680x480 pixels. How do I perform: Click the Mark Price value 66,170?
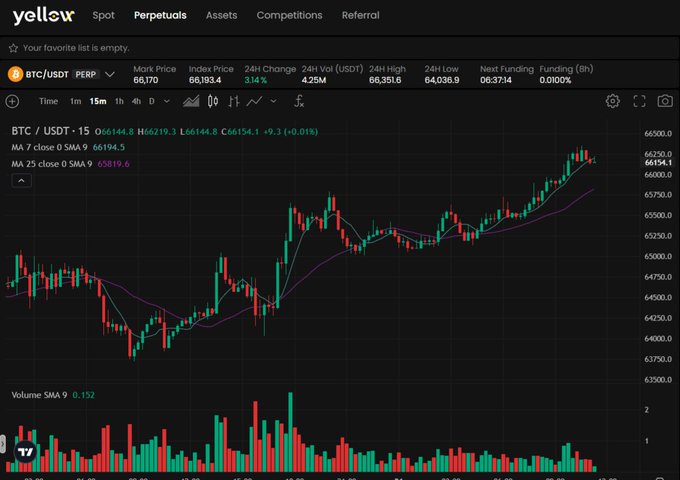pyautogui.click(x=146, y=80)
